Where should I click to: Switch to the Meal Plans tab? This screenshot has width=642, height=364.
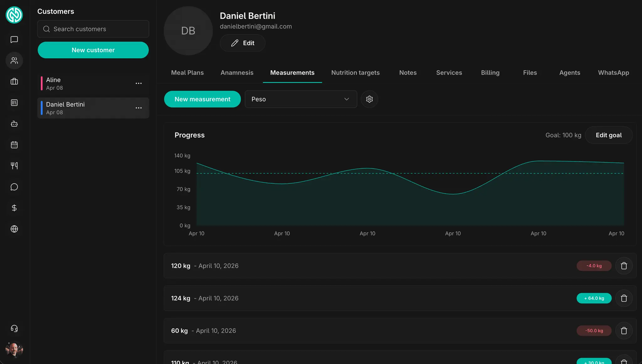pos(187,73)
